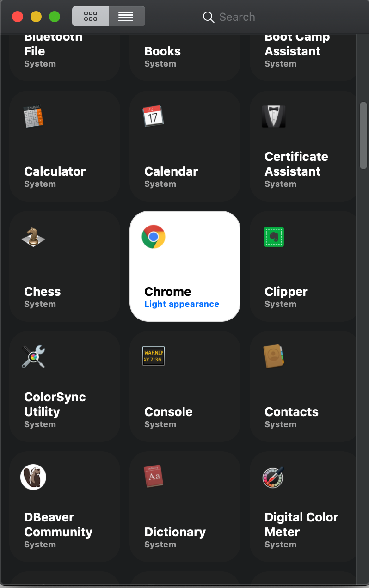Click the Dictionary book icon

pos(153,477)
